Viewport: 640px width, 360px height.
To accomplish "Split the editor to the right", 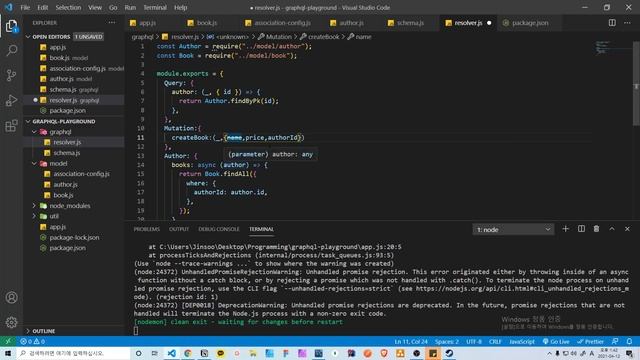I will point(612,23).
